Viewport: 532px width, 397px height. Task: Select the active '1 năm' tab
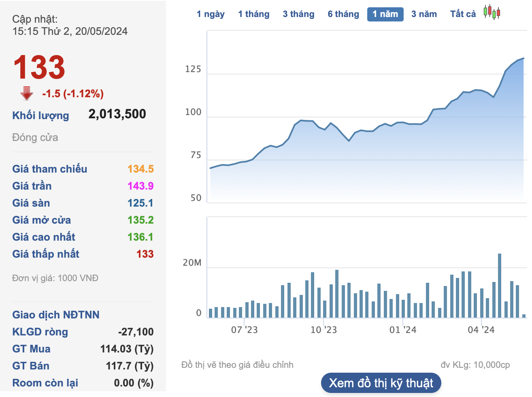click(385, 14)
